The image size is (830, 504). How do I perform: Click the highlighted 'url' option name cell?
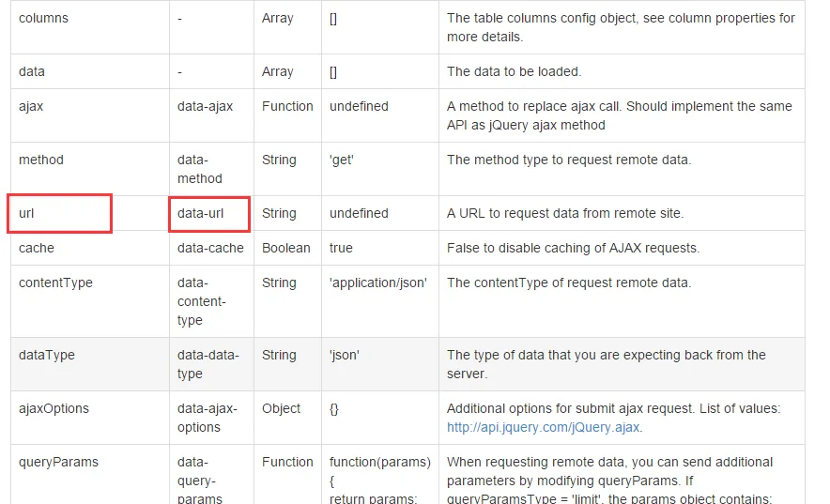59,213
